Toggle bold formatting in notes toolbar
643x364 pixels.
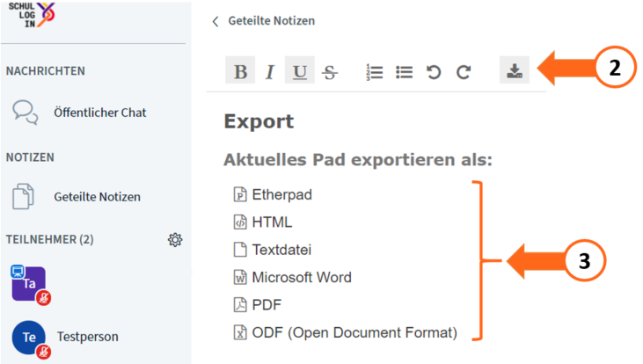click(x=240, y=70)
